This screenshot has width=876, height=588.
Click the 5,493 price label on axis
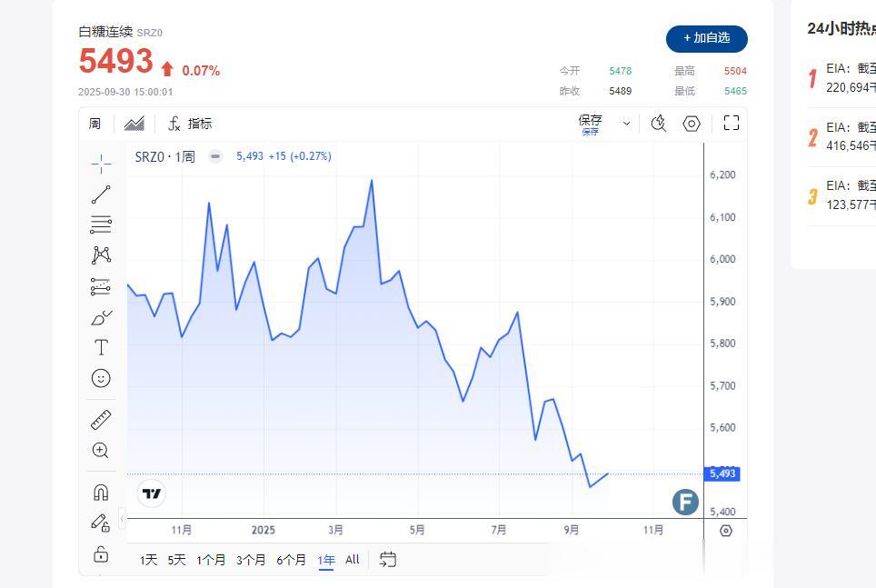coord(722,473)
